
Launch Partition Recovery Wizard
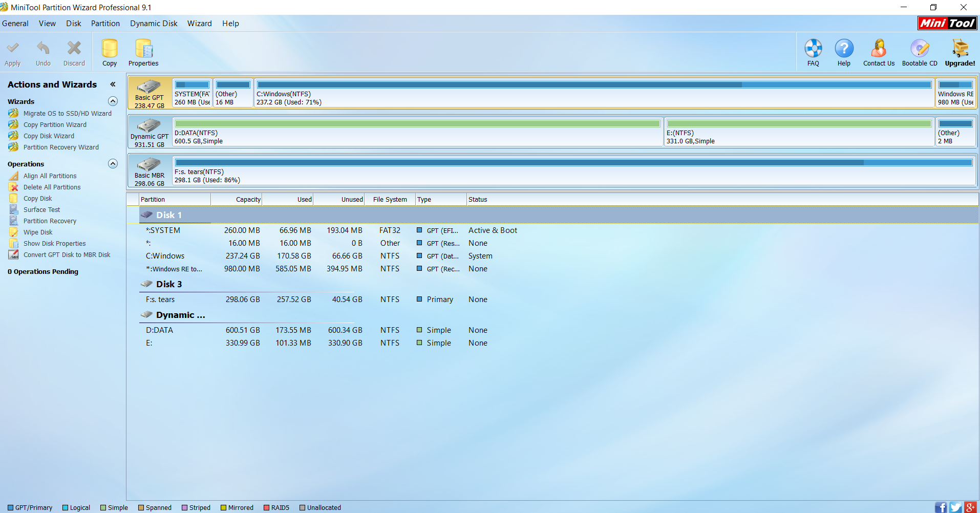coord(61,147)
